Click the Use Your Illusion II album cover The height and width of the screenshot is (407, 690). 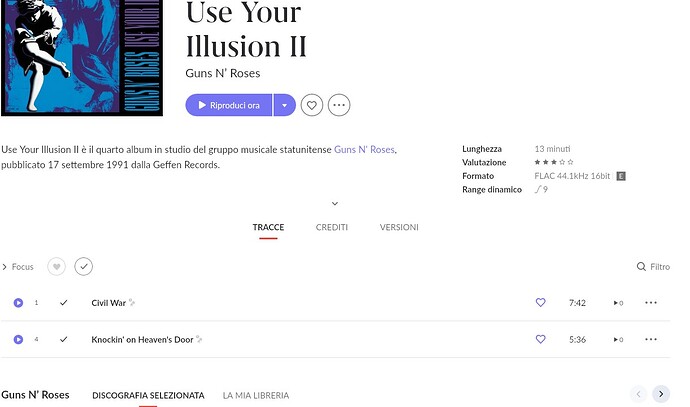coord(82,58)
